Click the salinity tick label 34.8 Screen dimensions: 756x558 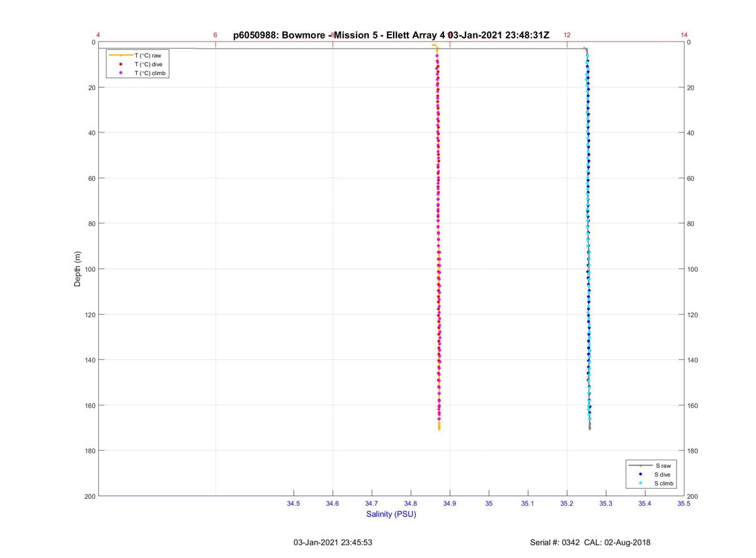(411, 504)
